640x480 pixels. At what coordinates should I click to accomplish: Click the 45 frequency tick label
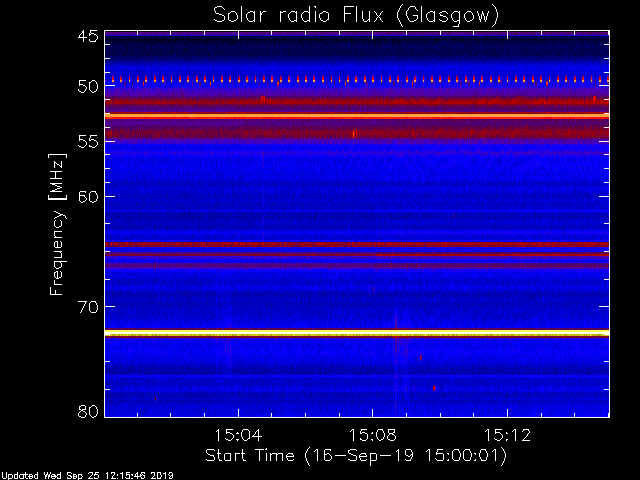click(x=88, y=37)
